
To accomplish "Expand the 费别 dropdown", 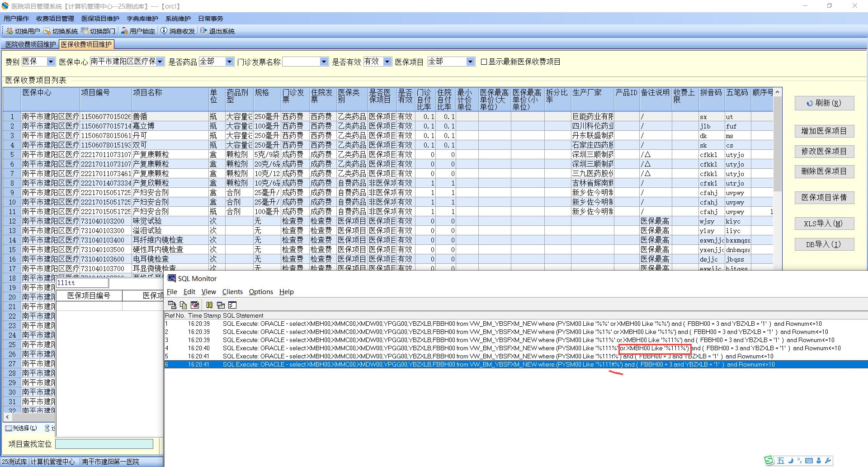I will (x=51, y=62).
